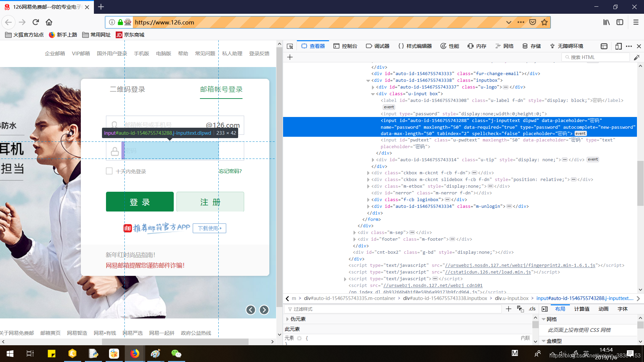Open the address bar history dropdown arrow
The image size is (644, 362).
509,22
